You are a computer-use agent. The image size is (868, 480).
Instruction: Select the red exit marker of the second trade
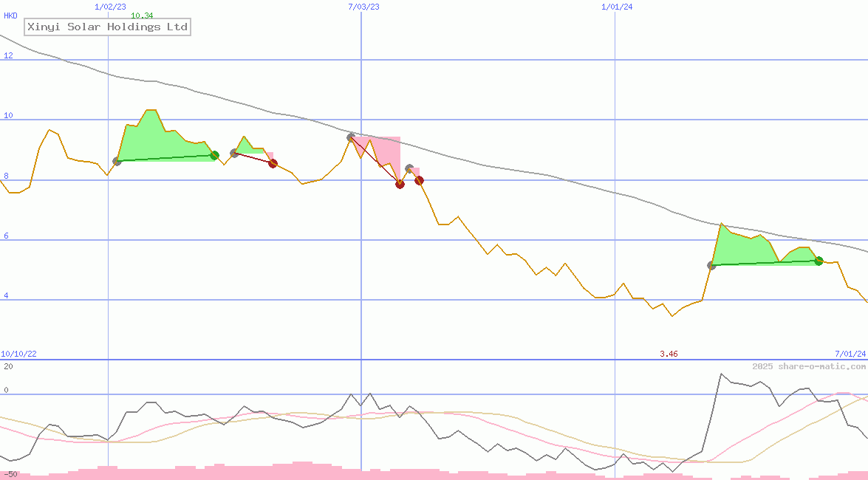click(273, 163)
